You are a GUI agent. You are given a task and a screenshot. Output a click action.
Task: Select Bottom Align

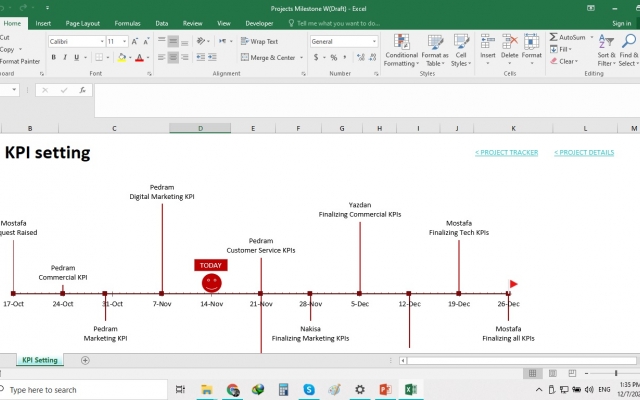click(184, 41)
